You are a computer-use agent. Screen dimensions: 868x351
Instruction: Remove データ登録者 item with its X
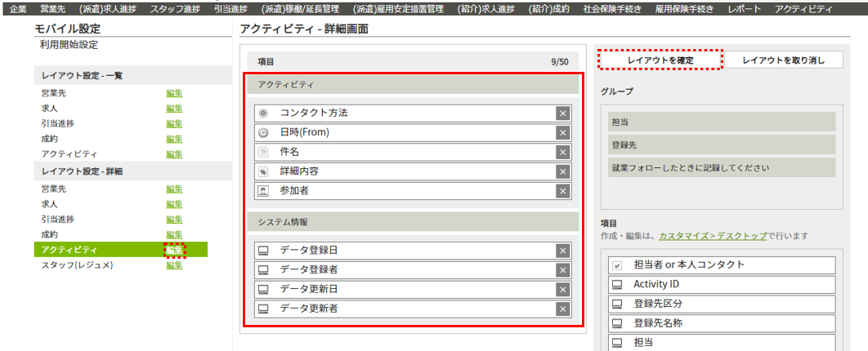[x=562, y=269]
